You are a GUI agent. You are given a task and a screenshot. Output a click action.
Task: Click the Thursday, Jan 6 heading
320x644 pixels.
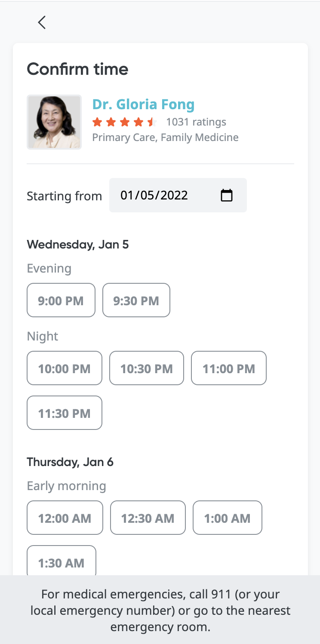pyautogui.click(x=70, y=462)
